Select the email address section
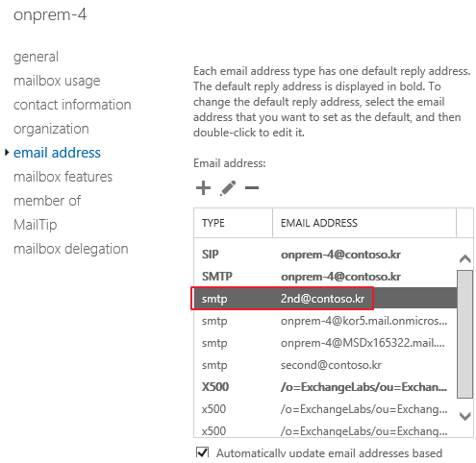 pyautogui.click(x=57, y=153)
